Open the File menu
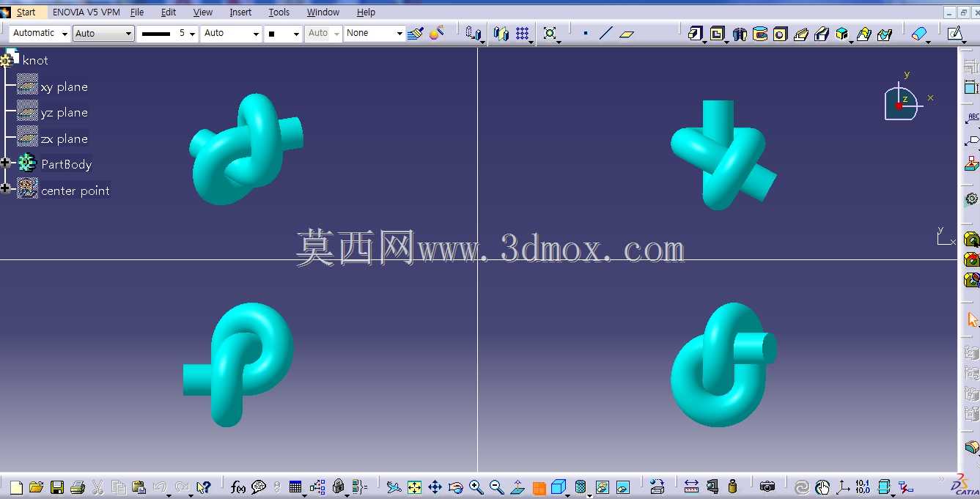 point(137,12)
